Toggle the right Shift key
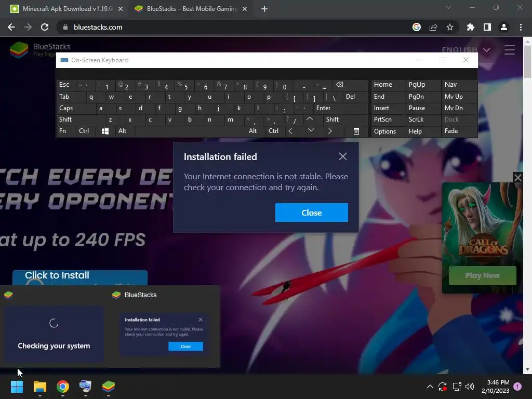The width and height of the screenshot is (532, 399). point(345,119)
